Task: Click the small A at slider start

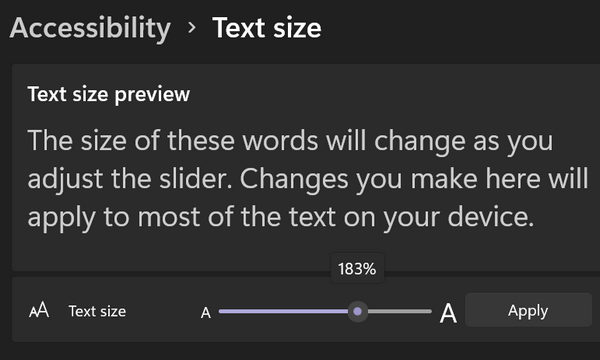Action: 206,313
